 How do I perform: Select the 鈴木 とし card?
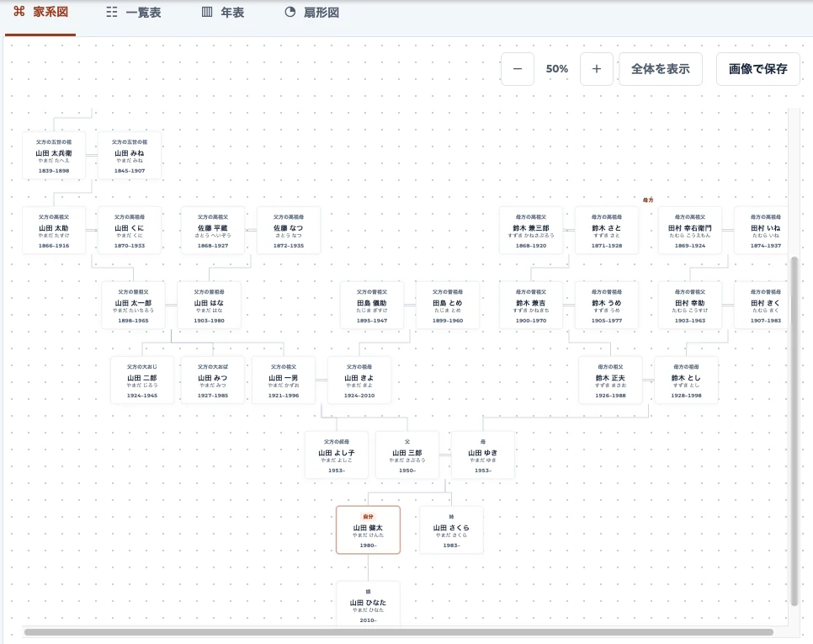686,380
